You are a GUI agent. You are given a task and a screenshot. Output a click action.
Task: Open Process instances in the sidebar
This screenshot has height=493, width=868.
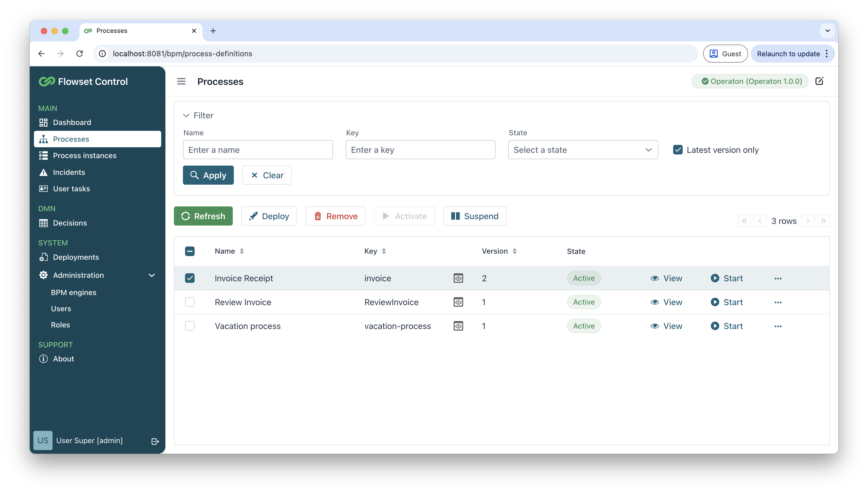(85, 155)
